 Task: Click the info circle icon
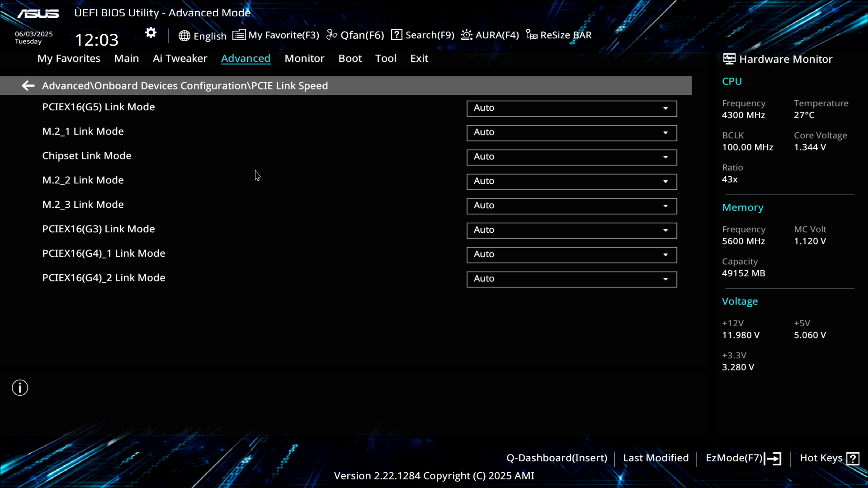tap(20, 388)
